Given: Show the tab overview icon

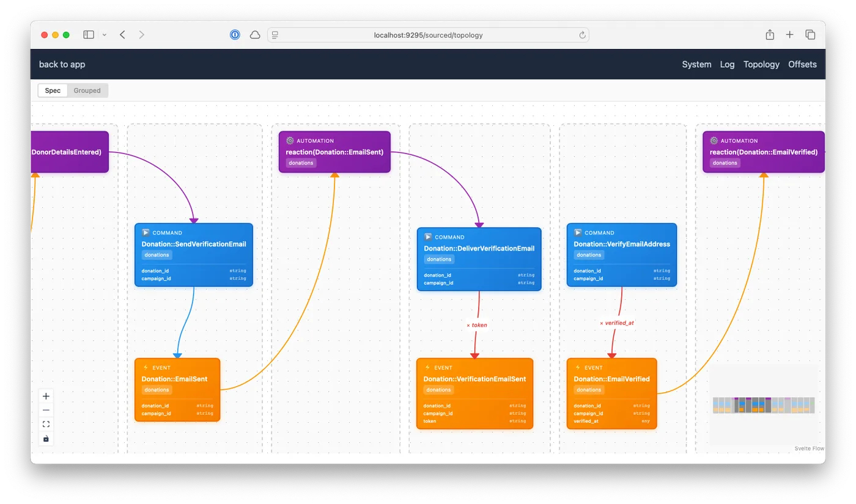Looking at the screenshot, I should tap(810, 35).
